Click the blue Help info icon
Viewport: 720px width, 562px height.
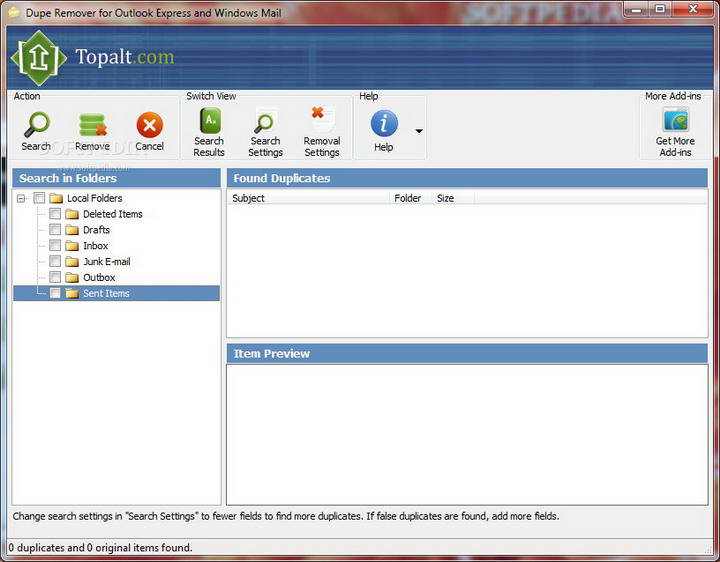(384, 124)
